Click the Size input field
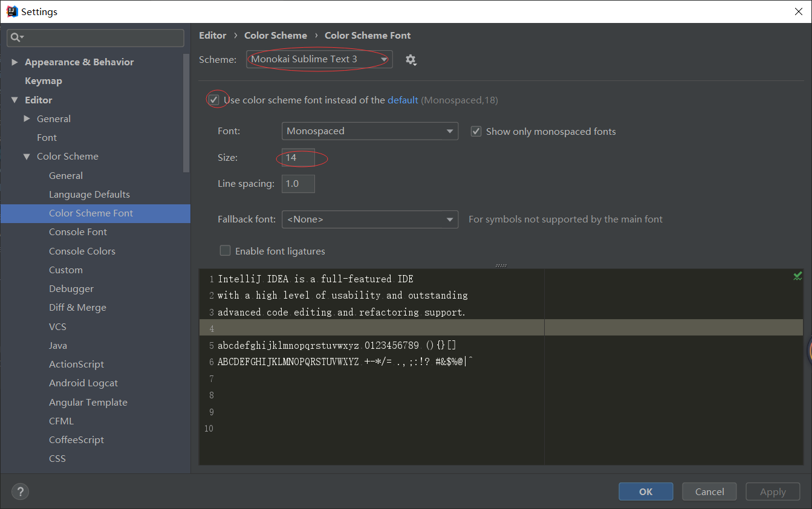The width and height of the screenshot is (812, 509). 298,157
